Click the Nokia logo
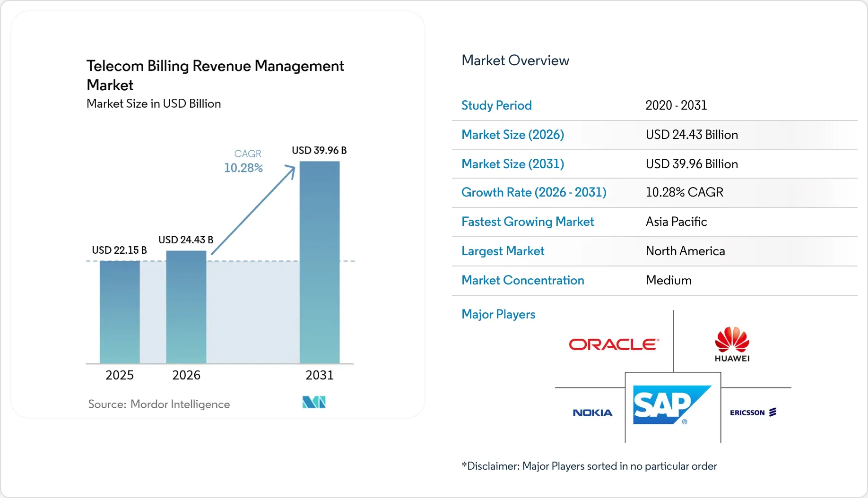The image size is (868, 498). click(592, 413)
